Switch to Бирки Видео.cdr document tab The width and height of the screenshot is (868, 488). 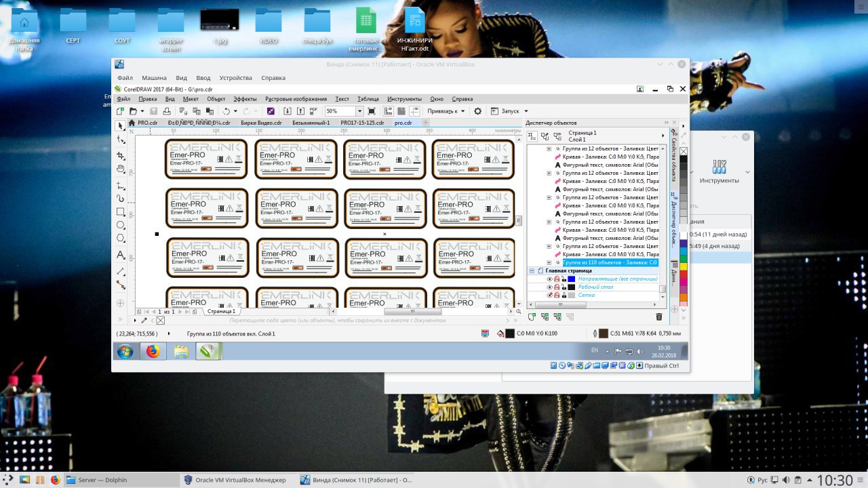pyautogui.click(x=261, y=123)
